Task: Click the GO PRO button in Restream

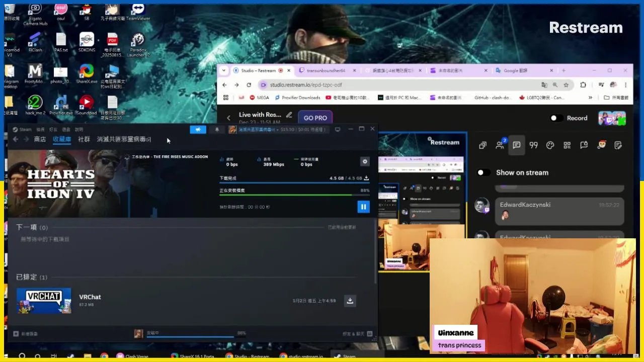Action: click(315, 118)
